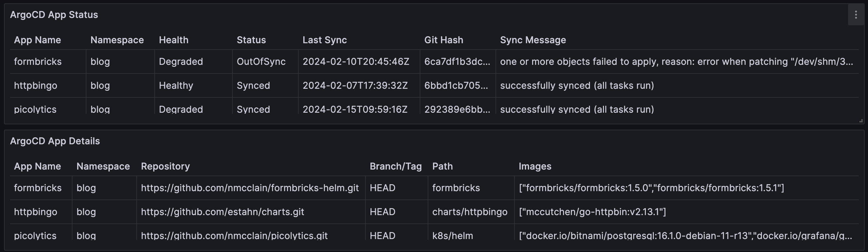Viewport: 868px width, 252px height.
Task: Click git hash 6ca7df1b3dc... cell
Action: (457, 62)
